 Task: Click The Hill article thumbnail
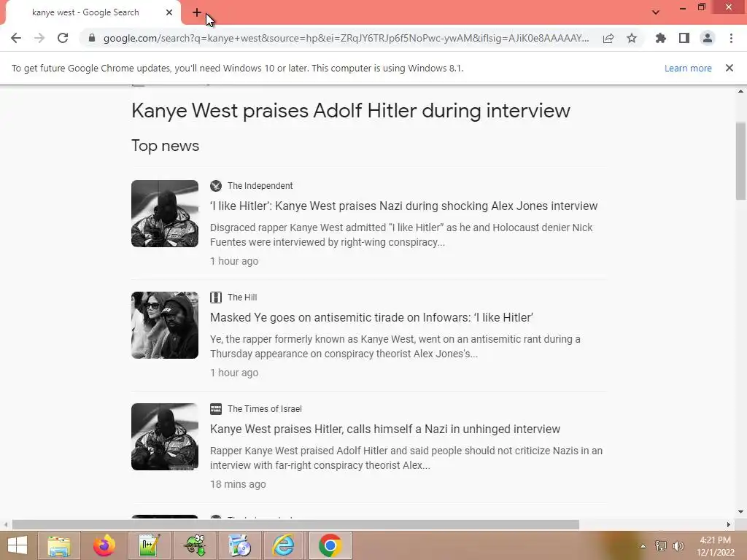165,324
